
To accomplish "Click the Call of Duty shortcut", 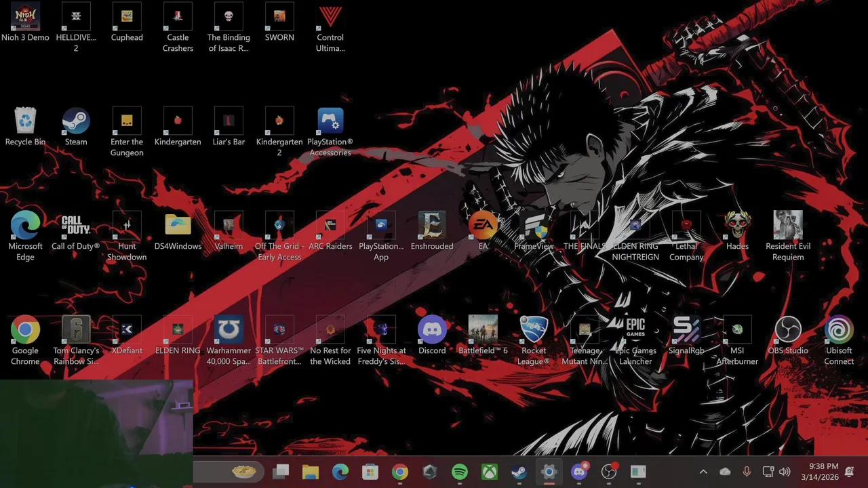I will pos(76,231).
